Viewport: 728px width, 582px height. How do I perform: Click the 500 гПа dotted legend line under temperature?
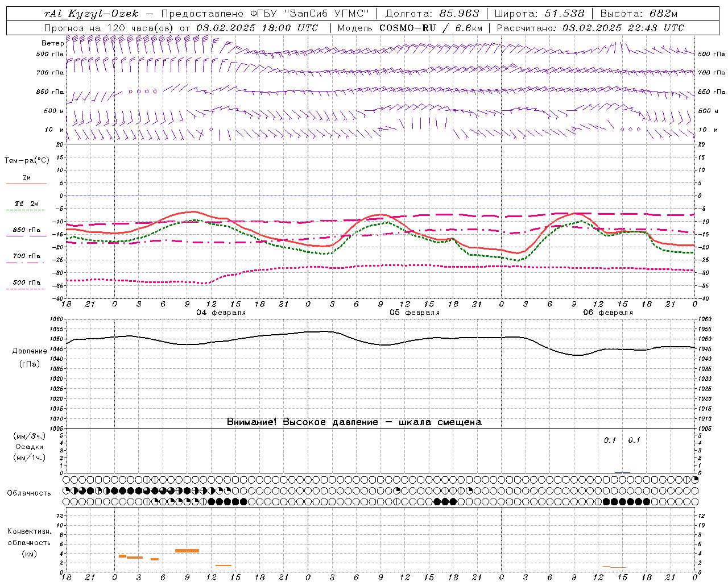coord(26,289)
